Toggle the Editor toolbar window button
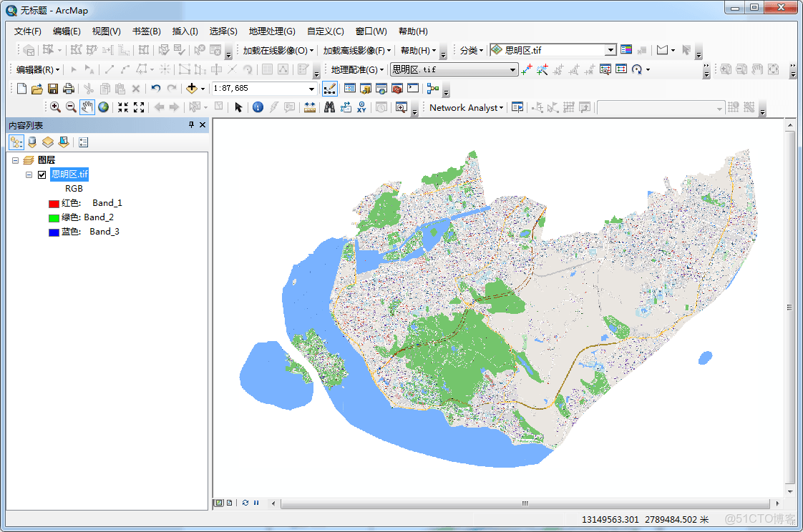The width and height of the screenshot is (803, 532). tap(329, 89)
